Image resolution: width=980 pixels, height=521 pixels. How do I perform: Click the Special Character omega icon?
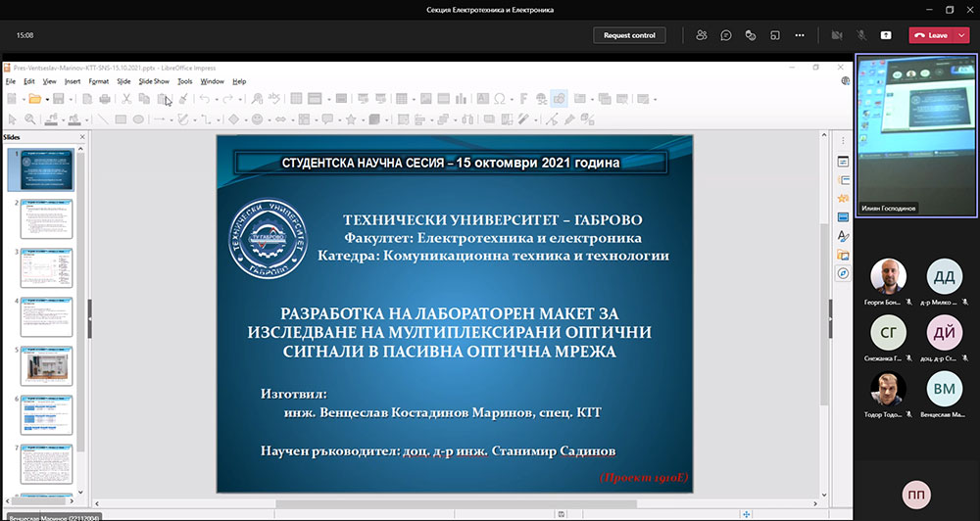500,99
